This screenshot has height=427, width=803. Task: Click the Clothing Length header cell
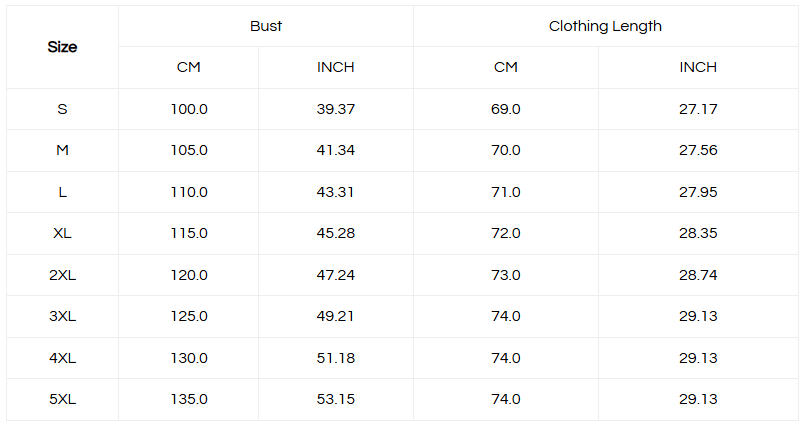pyautogui.click(x=605, y=26)
